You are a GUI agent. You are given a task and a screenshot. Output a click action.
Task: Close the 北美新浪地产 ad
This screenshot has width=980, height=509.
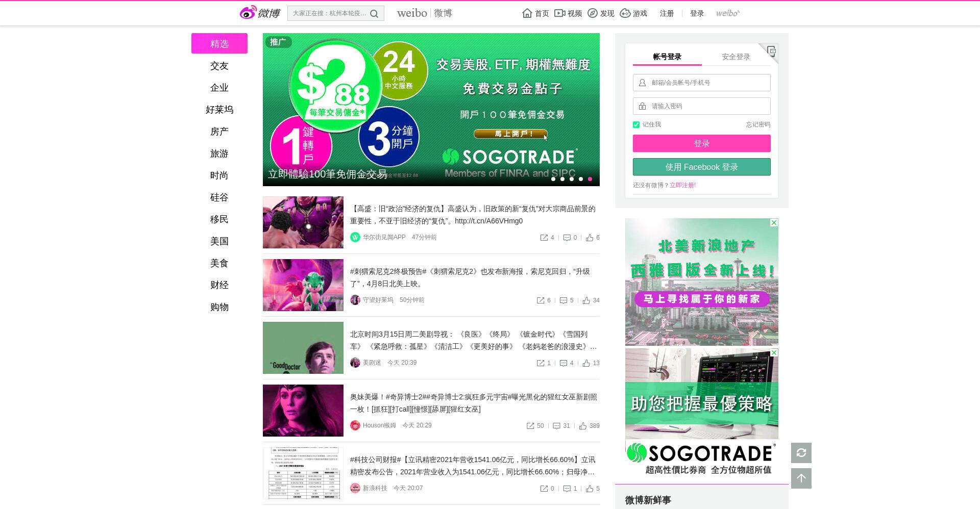774,223
